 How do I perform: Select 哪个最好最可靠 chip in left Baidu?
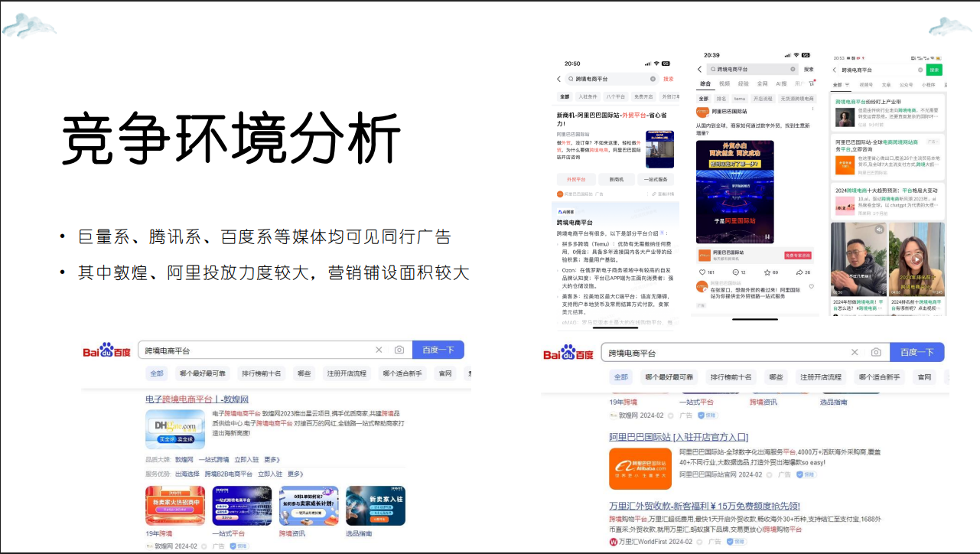(203, 373)
